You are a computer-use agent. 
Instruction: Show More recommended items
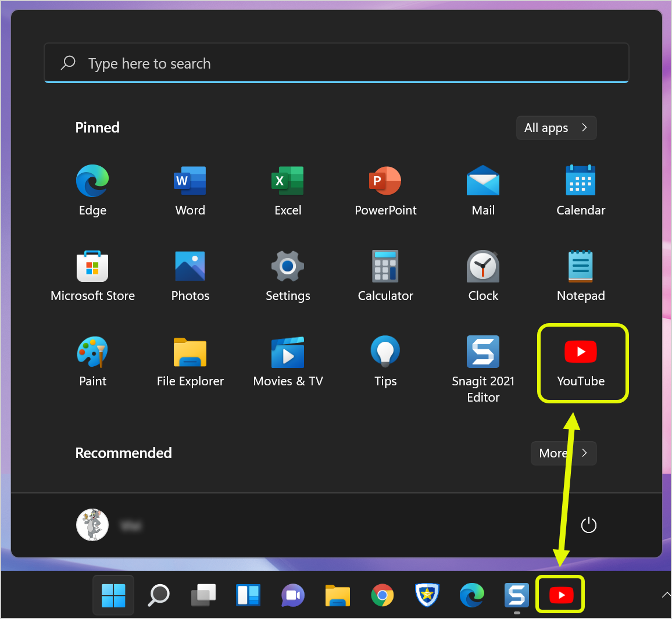[x=563, y=453]
